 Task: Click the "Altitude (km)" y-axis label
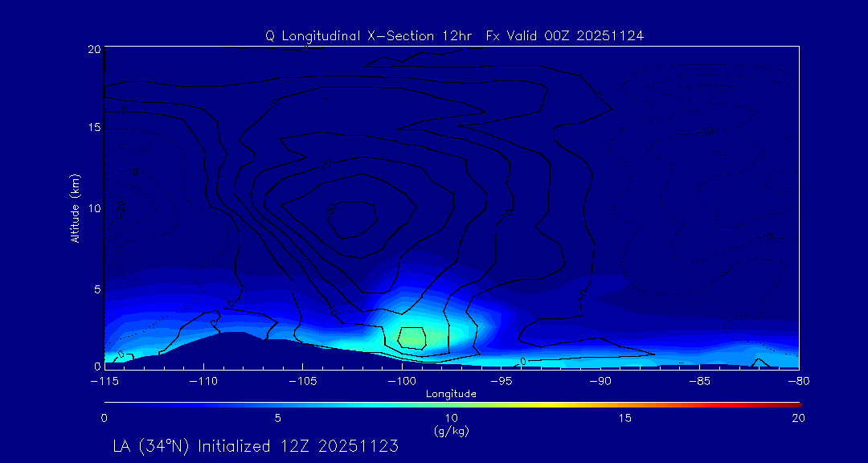(75, 208)
